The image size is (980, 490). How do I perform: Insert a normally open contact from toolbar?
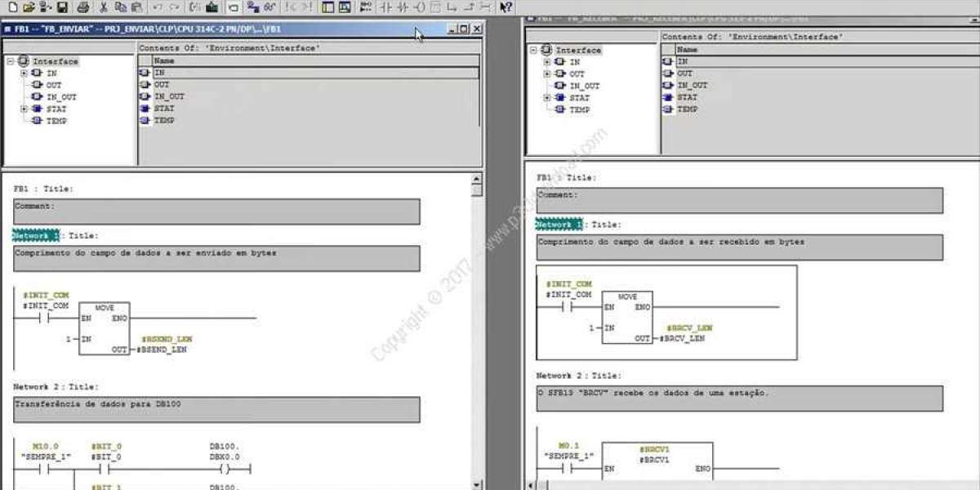pos(385,7)
